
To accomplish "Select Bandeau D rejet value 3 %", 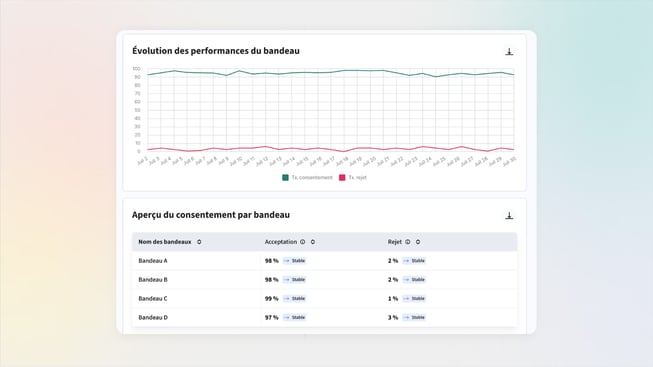I will point(393,317).
